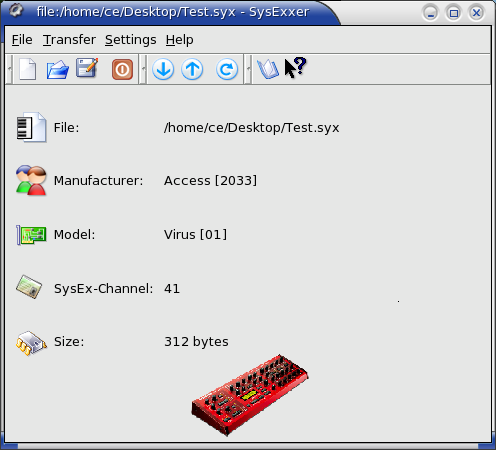The image size is (496, 450).
Task: Click the blue down-arrow receive icon
Action: 163,69
